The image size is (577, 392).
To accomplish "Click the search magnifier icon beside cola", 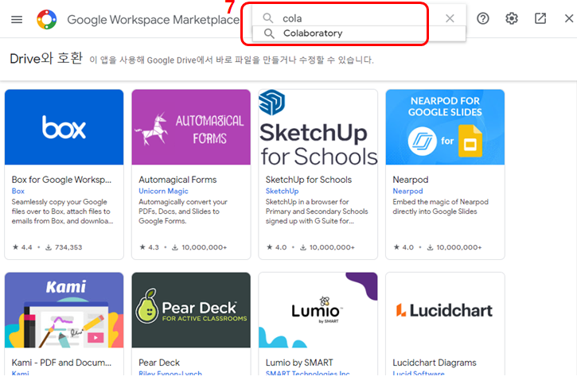I will pos(268,18).
